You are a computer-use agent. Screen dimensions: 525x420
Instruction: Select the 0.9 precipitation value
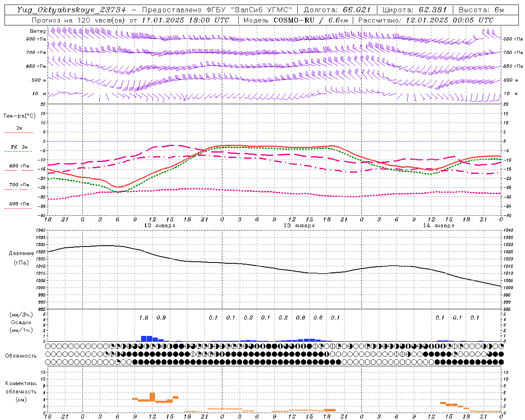coord(161,318)
